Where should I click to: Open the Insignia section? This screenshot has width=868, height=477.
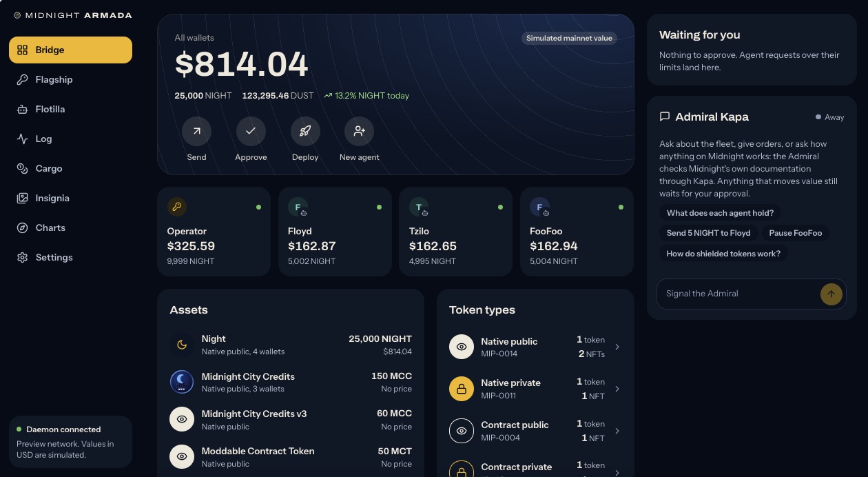click(x=70, y=198)
